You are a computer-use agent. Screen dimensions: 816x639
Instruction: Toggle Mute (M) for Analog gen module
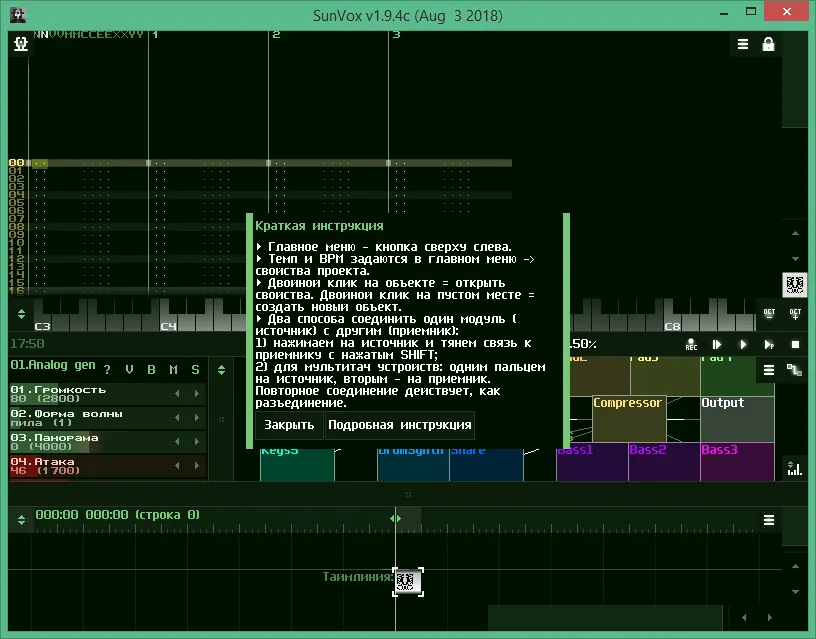coord(173,369)
